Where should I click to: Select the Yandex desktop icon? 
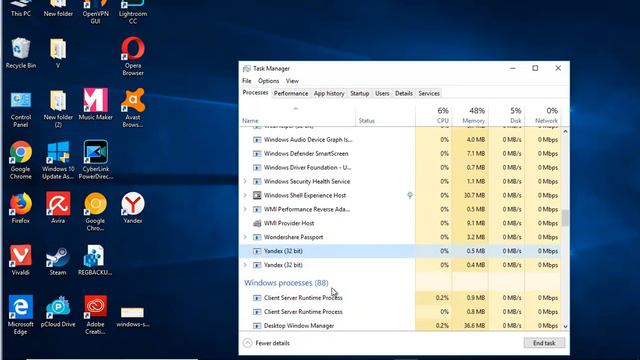click(x=133, y=208)
